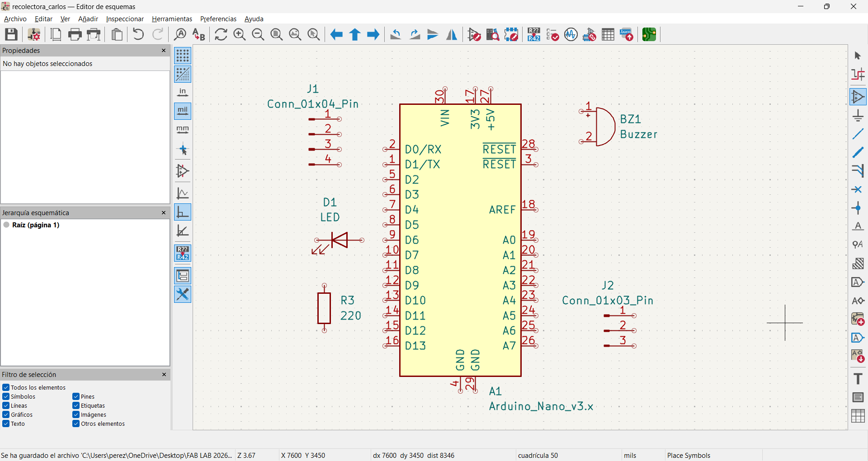Screen dimensions: 868x461
Task: Zoom to fit the page
Action: click(x=277, y=34)
